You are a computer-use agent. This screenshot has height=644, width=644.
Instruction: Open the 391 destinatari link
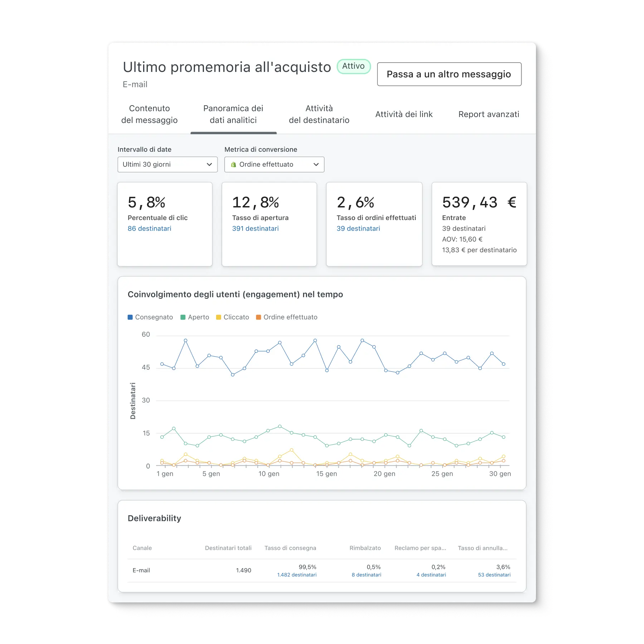255,228
